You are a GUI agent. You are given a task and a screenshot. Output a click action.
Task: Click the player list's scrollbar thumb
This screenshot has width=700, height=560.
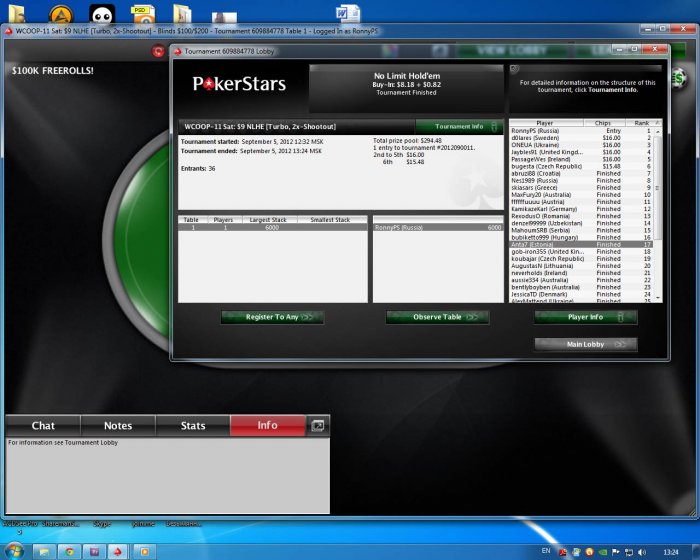pyautogui.click(x=658, y=188)
